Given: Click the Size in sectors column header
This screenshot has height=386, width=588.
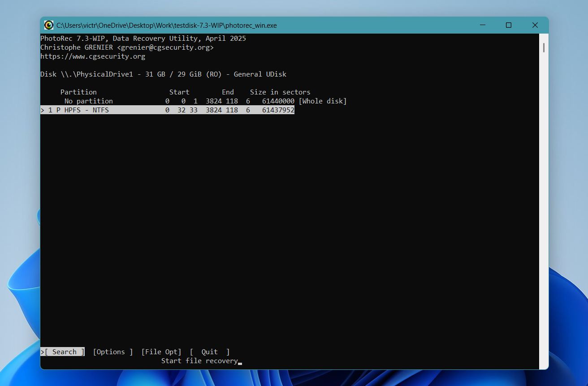Looking at the screenshot, I should [280, 92].
